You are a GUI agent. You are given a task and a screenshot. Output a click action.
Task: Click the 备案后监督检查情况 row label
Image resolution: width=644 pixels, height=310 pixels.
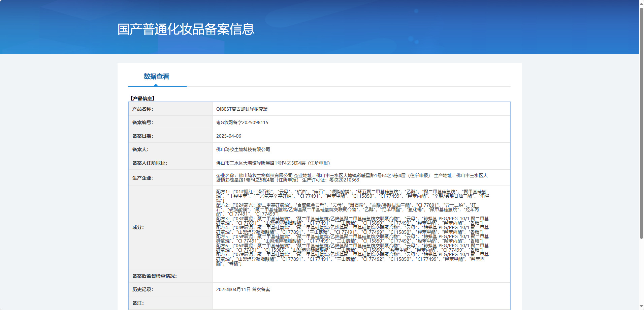[155, 276]
